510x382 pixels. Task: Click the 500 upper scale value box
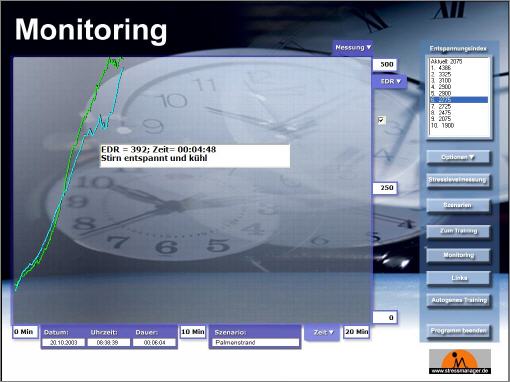(x=385, y=64)
